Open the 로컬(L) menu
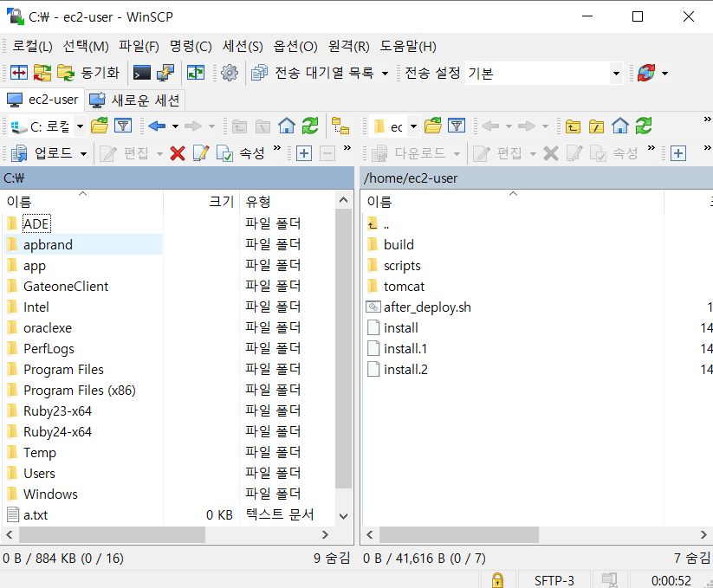713x588 pixels. click(32, 46)
